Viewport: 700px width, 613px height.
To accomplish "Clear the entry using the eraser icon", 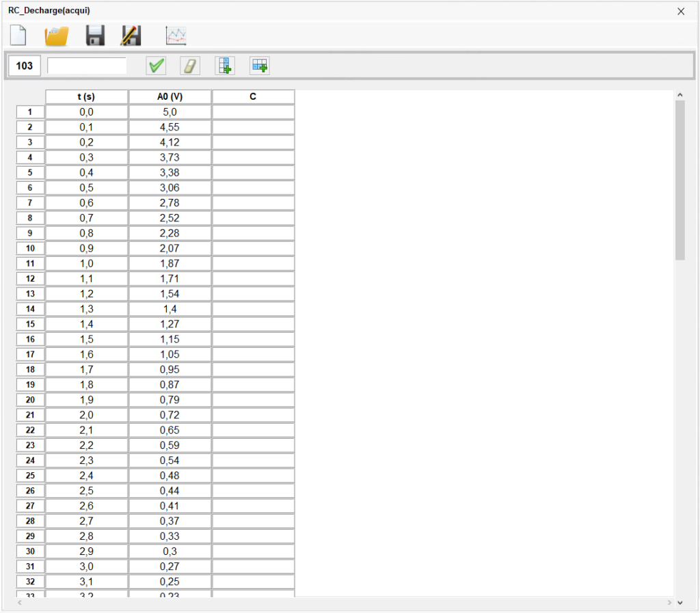I will (x=191, y=66).
